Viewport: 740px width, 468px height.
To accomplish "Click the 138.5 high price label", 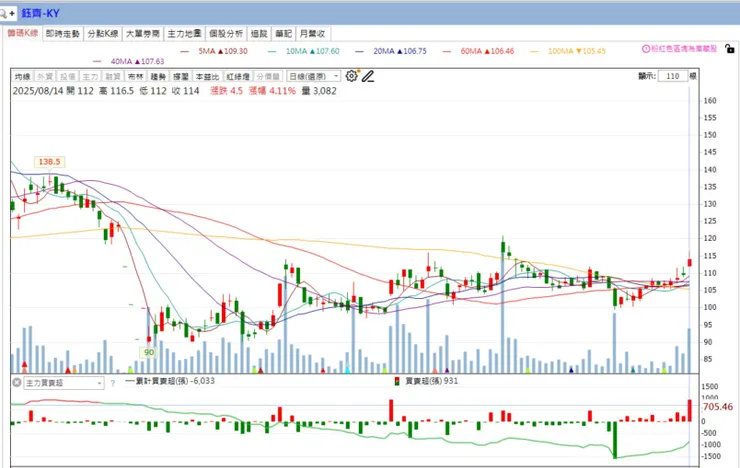I will tap(49, 162).
